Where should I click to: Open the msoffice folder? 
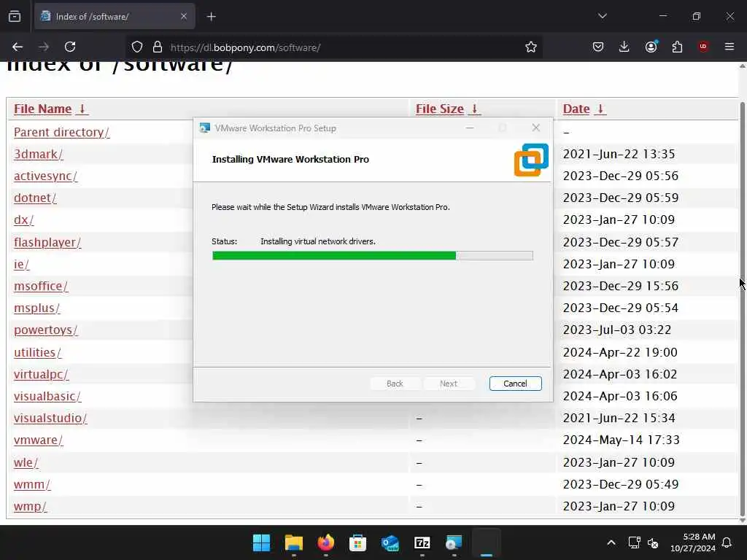[41, 286]
